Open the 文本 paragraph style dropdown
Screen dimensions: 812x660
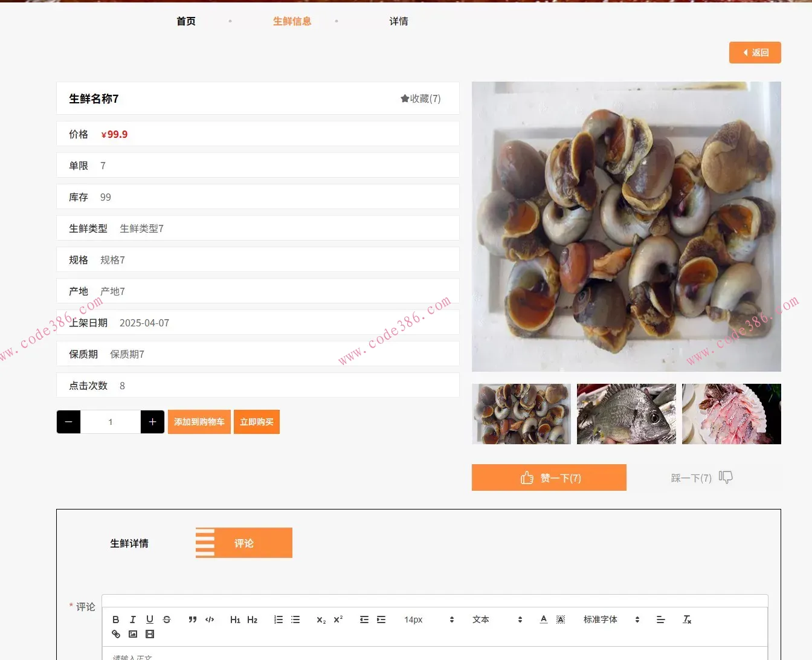(x=491, y=620)
